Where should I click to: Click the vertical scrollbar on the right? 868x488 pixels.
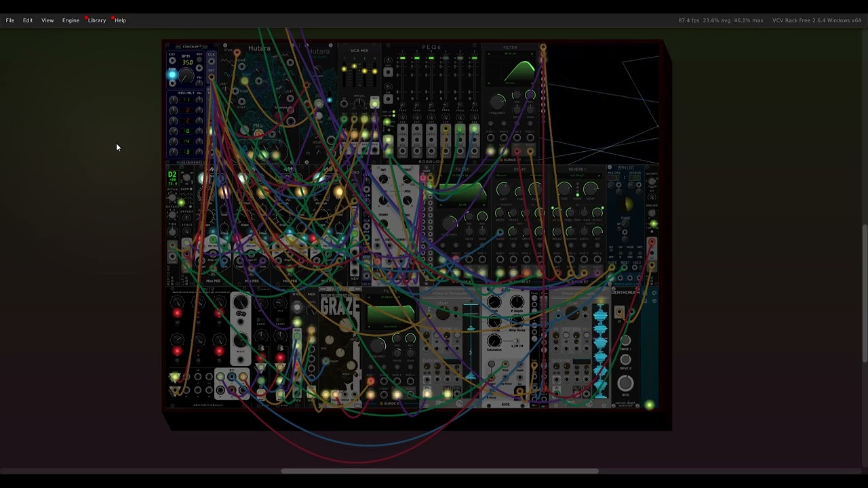(864, 294)
